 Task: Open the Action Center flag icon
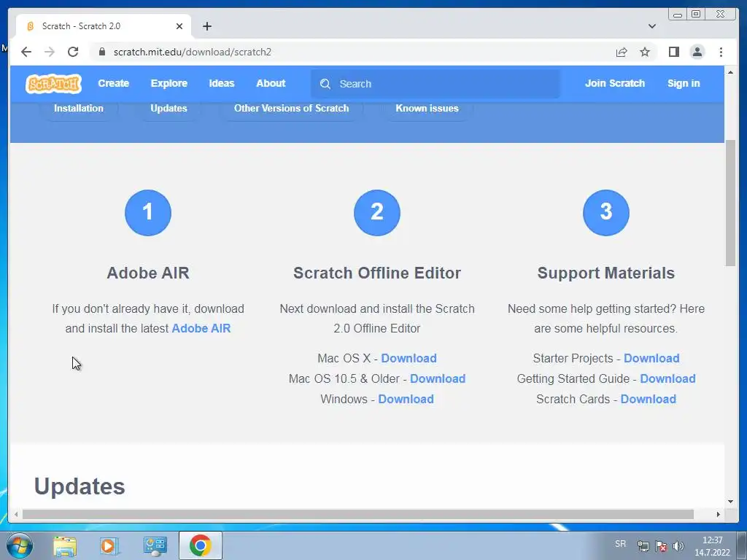(x=661, y=546)
